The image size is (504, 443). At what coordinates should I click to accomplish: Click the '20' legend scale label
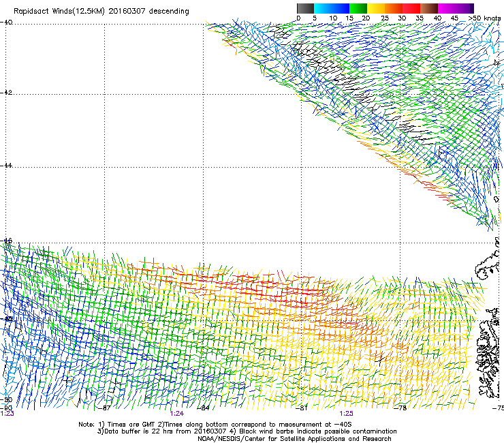[366, 18]
